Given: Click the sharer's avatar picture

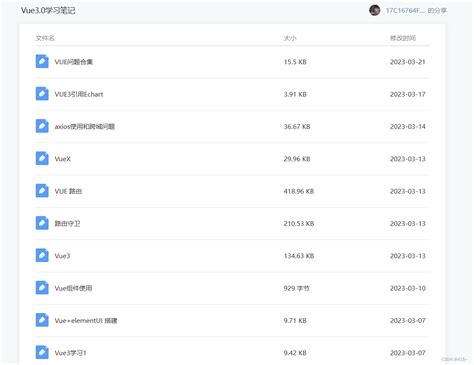Looking at the screenshot, I should [375, 10].
